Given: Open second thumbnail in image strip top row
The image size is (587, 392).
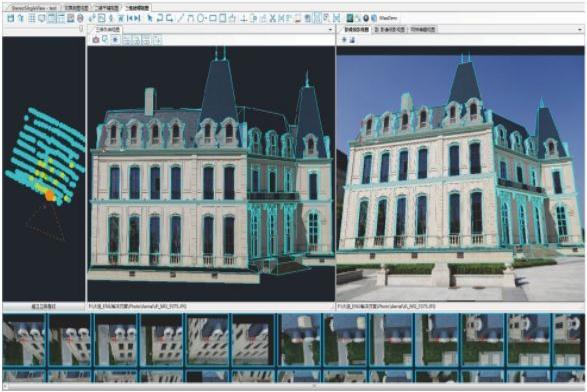Looking at the screenshot, I should pos(70,340).
